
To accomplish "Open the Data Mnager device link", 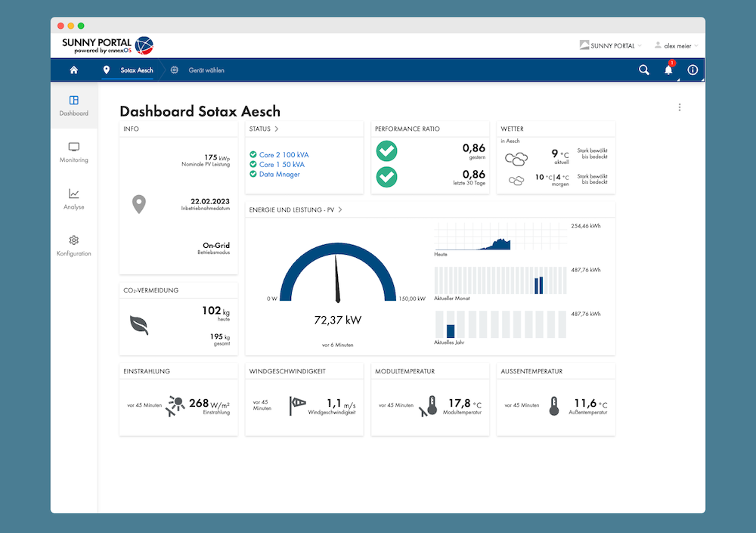I will 279,175.
